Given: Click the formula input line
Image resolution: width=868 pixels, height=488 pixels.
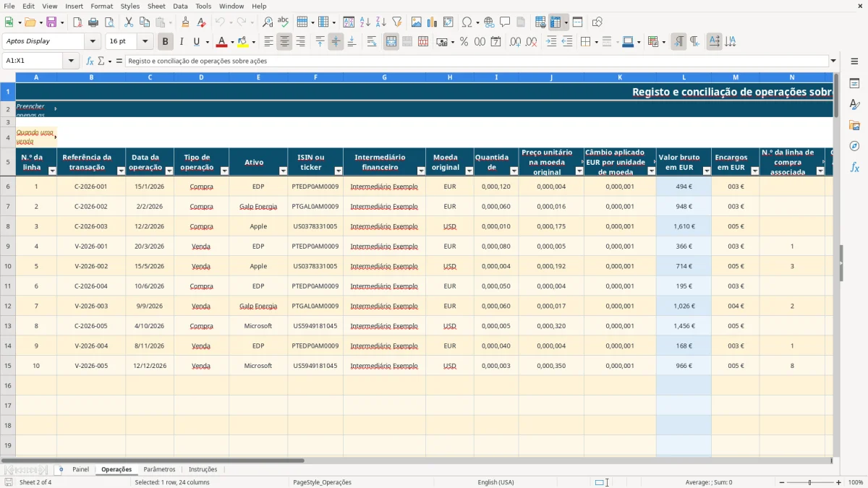Looking at the screenshot, I should (x=477, y=61).
